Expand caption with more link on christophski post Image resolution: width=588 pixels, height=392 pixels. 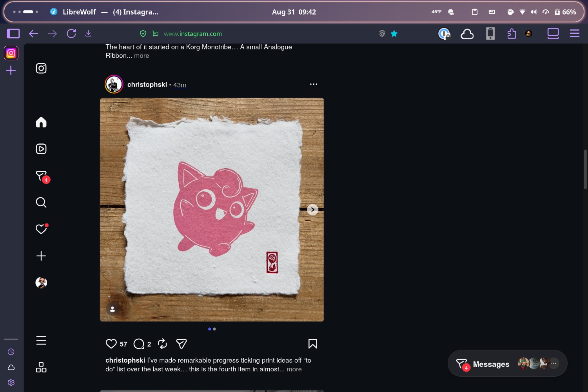294,369
